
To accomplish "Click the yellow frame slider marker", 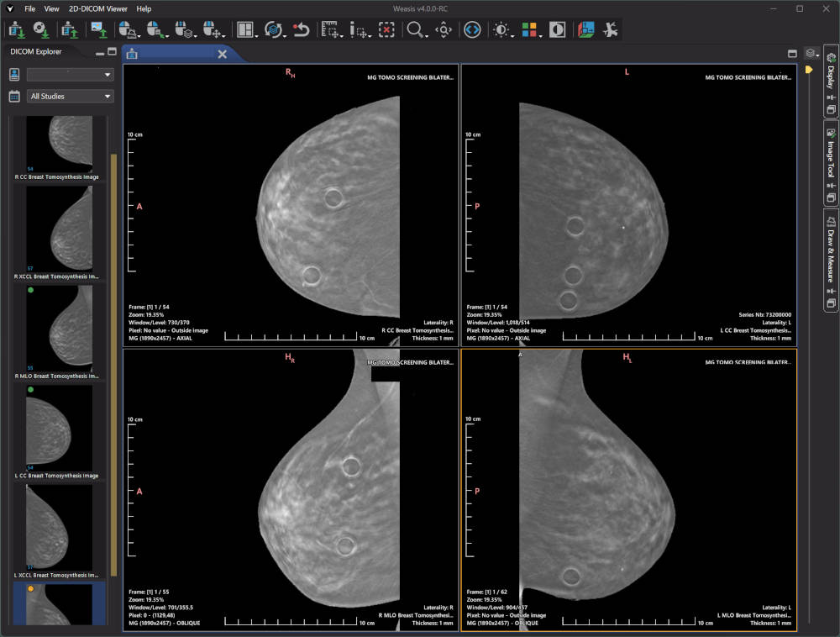I will pyautogui.click(x=808, y=70).
